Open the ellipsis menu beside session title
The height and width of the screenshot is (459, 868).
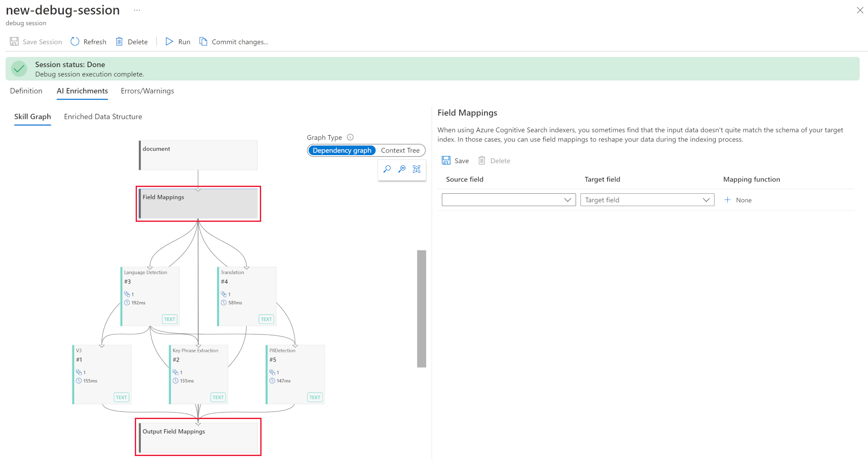click(137, 10)
